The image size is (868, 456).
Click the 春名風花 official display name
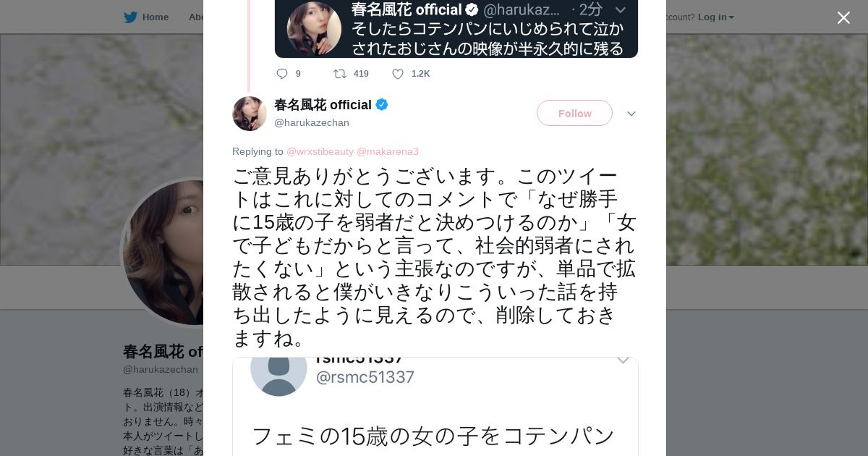(x=323, y=105)
